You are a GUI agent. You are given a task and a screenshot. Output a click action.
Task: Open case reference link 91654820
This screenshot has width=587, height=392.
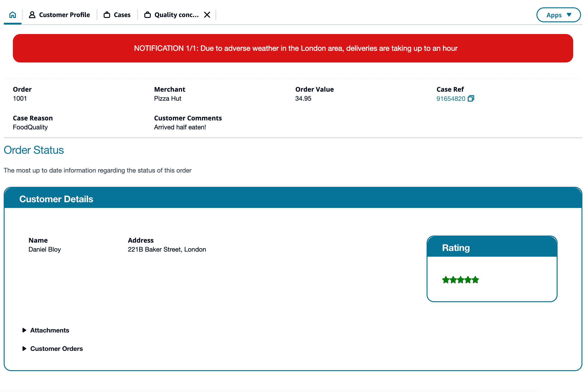click(450, 99)
